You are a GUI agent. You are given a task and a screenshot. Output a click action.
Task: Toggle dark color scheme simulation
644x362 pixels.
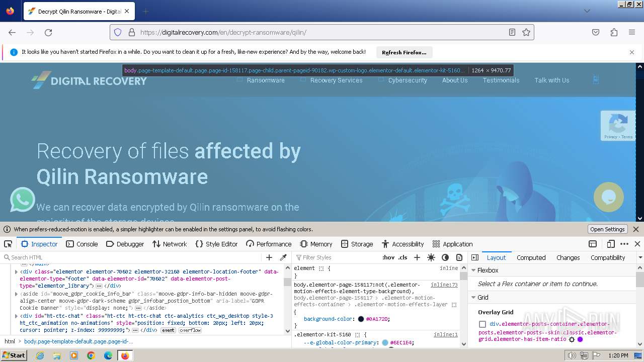coord(445,257)
